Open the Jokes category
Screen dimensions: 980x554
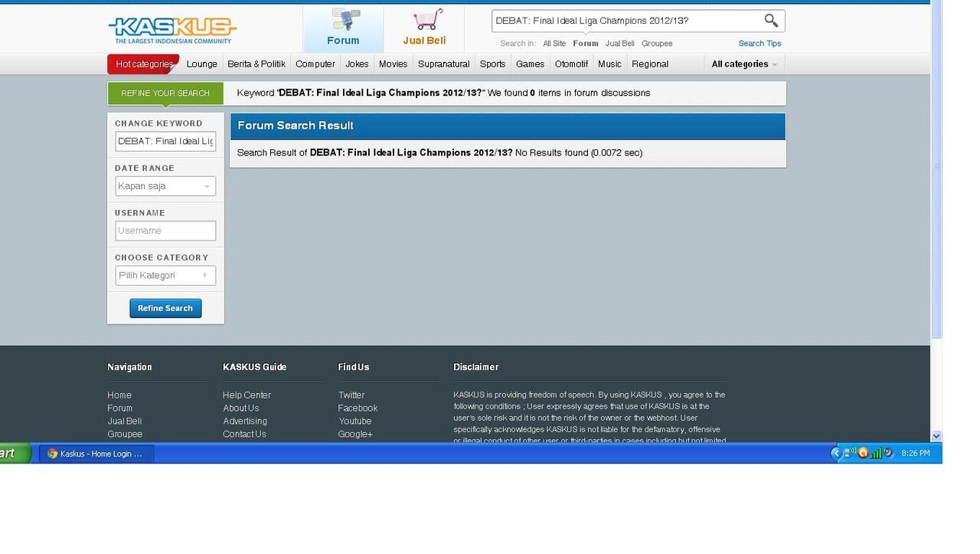pyautogui.click(x=357, y=64)
